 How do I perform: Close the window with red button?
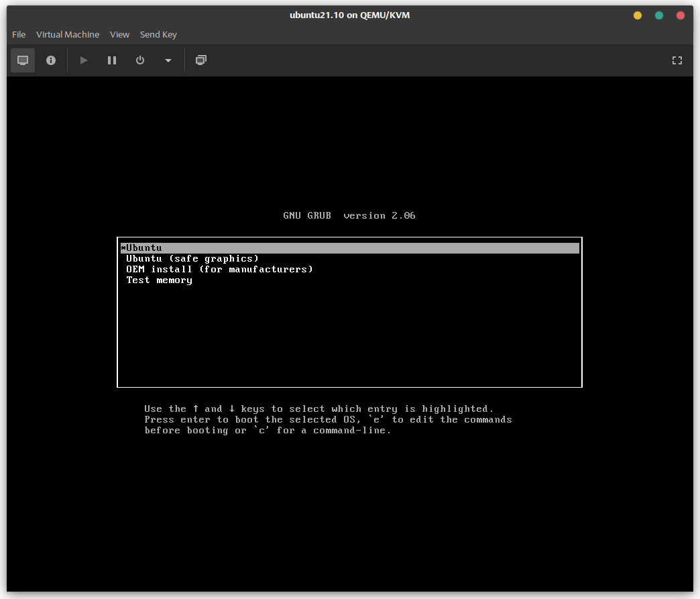tap(681, 15)
